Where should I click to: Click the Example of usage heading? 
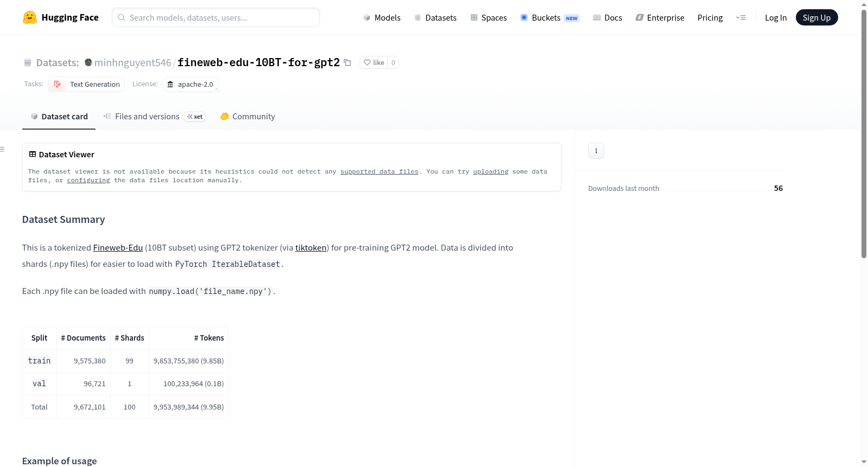point(60,461)
